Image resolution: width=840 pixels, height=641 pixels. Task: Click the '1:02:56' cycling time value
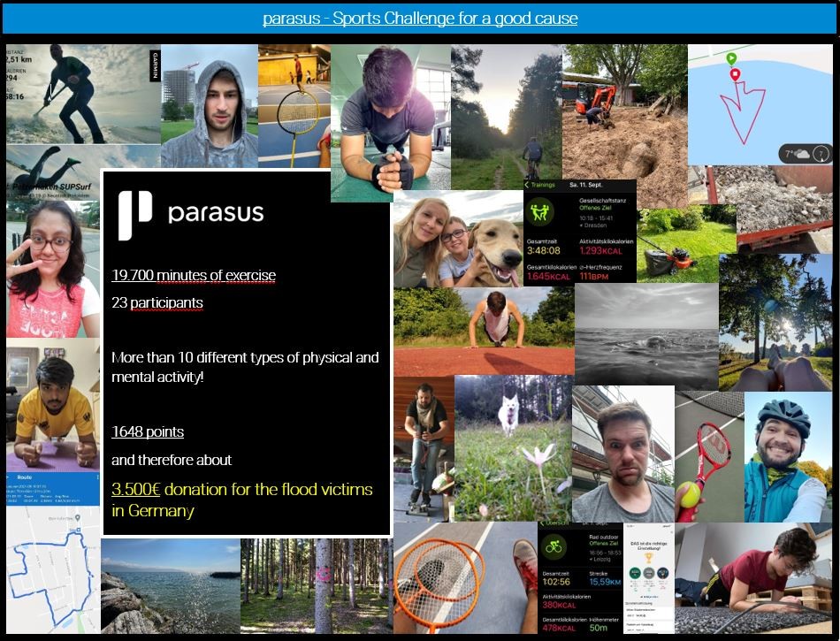click(x=556, y=582)
